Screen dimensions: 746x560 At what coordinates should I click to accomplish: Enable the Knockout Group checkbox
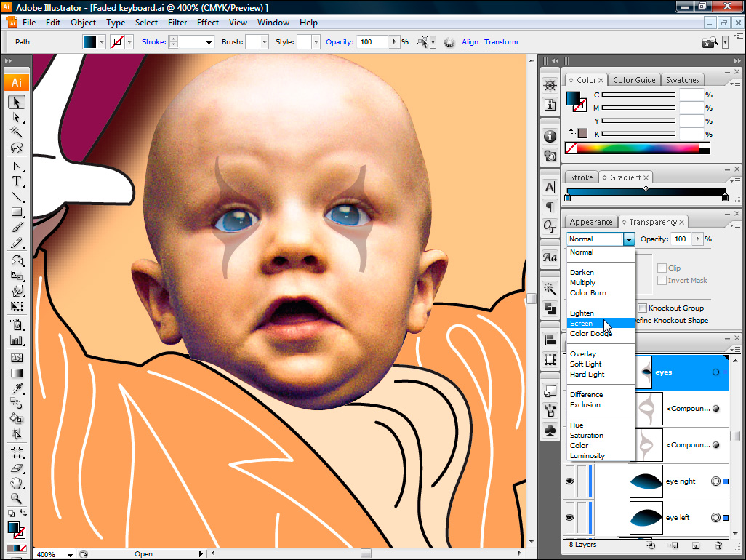click(x=642, y=308)
